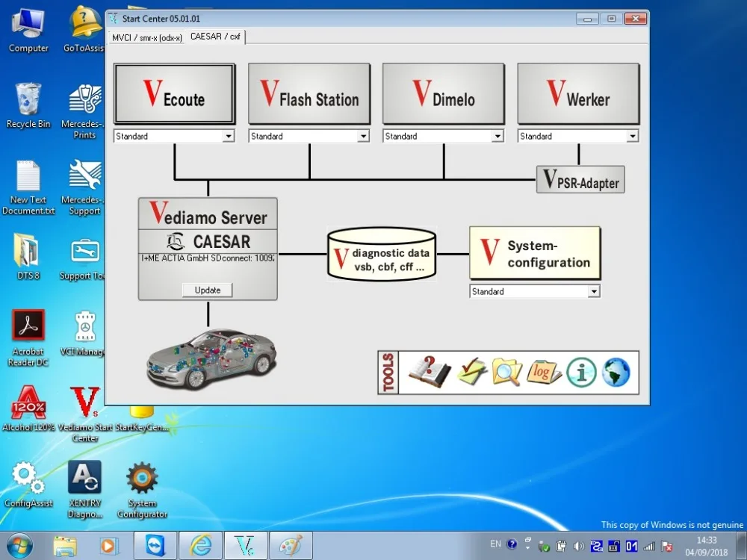The width and height of the screenshot is (747, 560).
Task: Open the Windows Start menu orb
Action: 19,546
